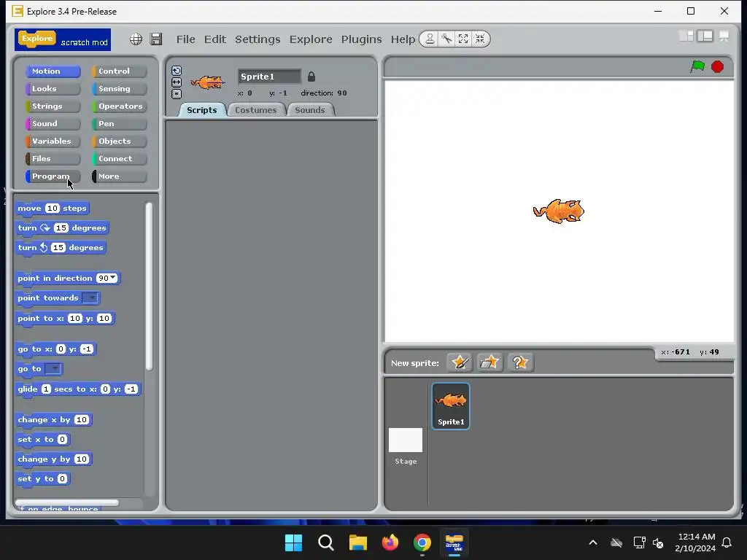This screenshot has width=747, height=560.
Task: Open the Explore menu
Action: click(311, 39)
